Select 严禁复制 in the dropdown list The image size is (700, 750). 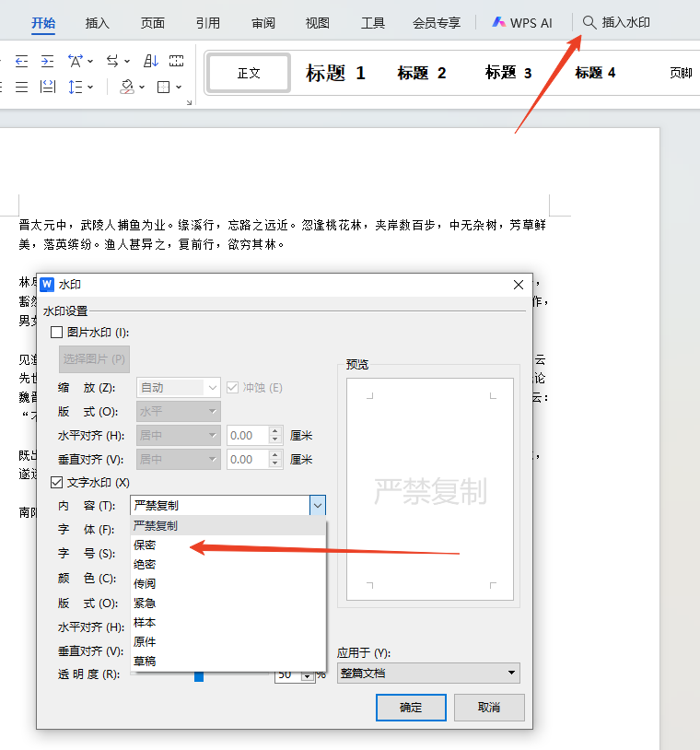228,526
